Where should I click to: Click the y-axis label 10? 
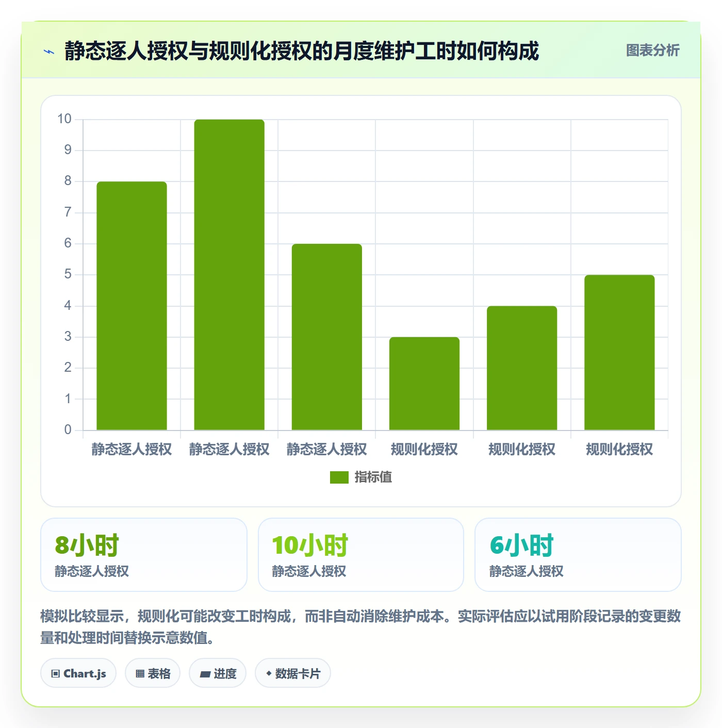[64, 119]
